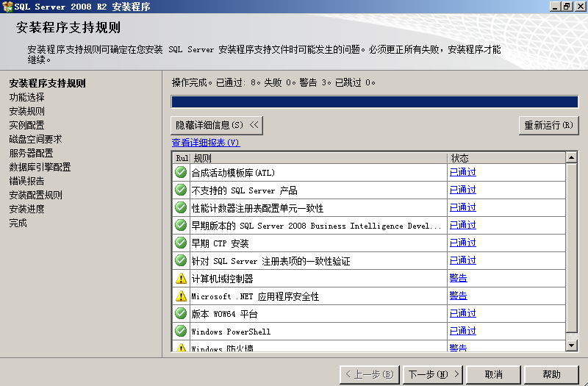Select 服务器配置 step in the left pane

(x=31, y=153)
